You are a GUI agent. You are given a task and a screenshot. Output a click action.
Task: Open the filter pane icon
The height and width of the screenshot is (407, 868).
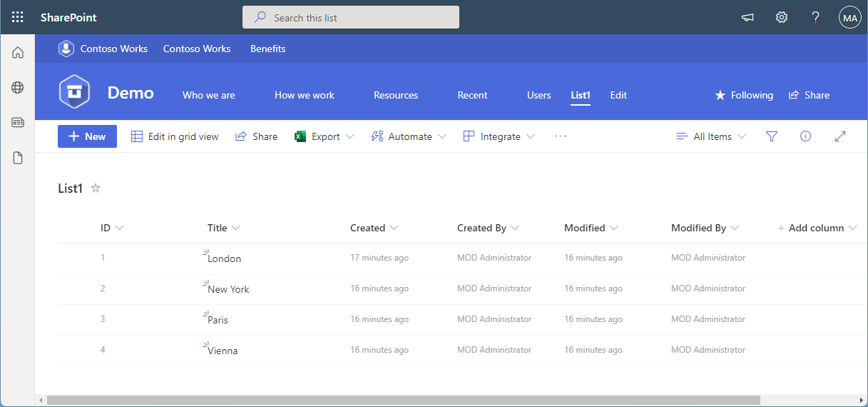(771, 136)
